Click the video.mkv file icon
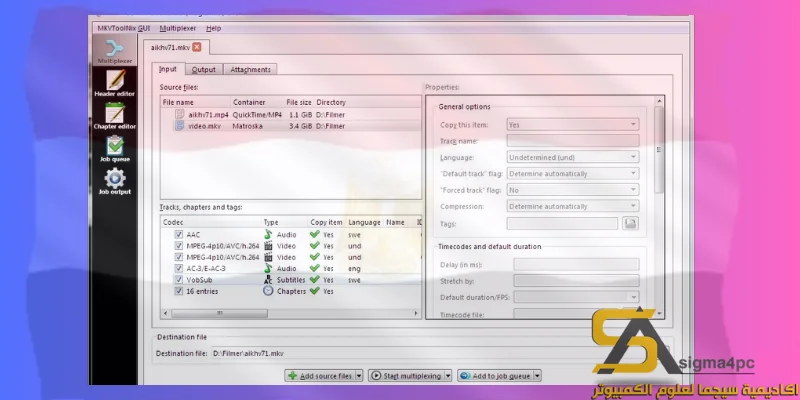800x400 pixels. (179, 126)
